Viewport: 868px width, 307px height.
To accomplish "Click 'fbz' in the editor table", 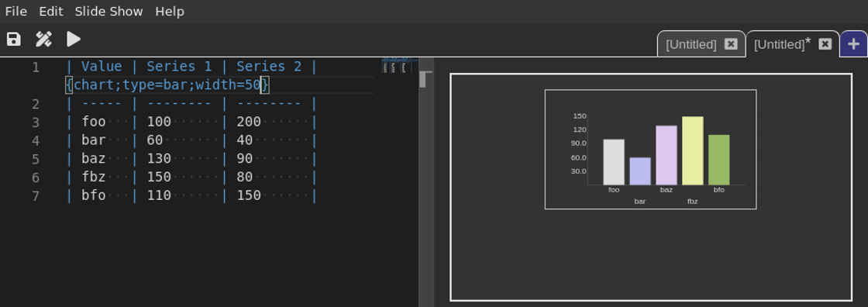I will [94, 177].
